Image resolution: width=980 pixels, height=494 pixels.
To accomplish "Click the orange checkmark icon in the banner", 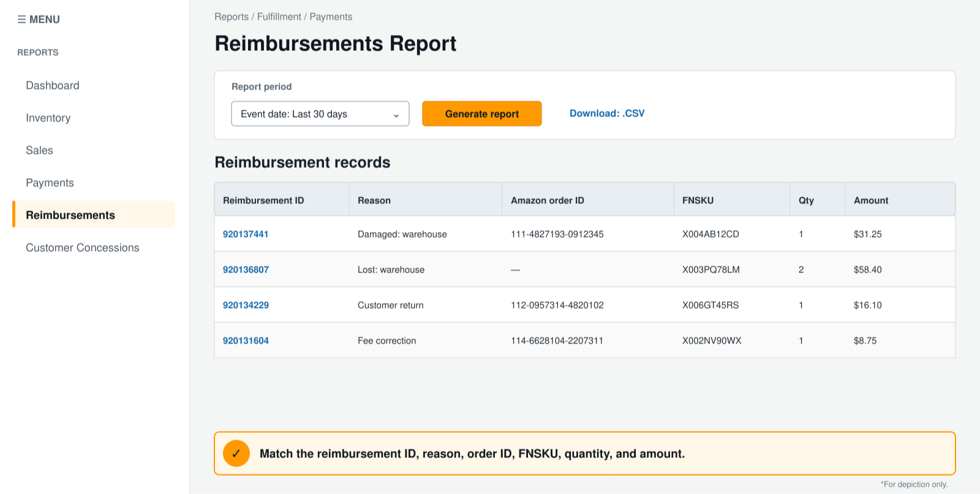I will point(236,454).
